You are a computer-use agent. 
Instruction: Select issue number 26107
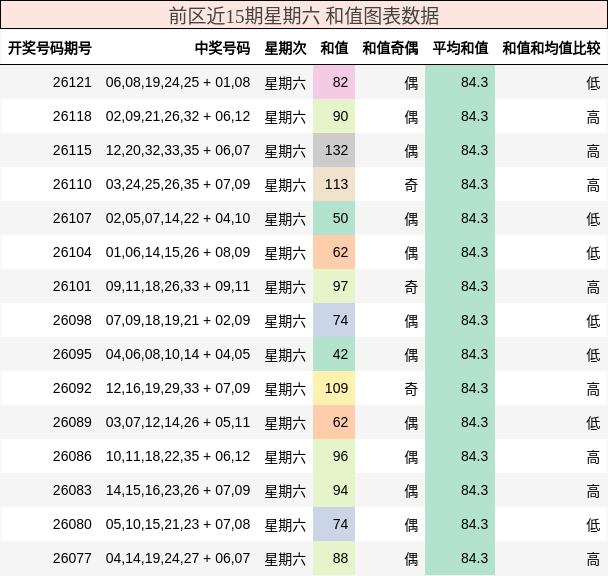[x=72, y=218]
